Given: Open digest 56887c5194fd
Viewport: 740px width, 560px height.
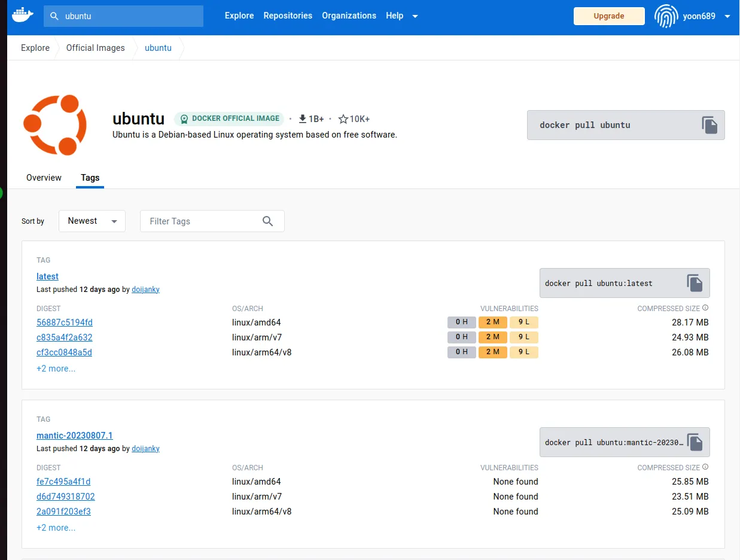Looking at the screenshot, I should (x=65, y=322).
